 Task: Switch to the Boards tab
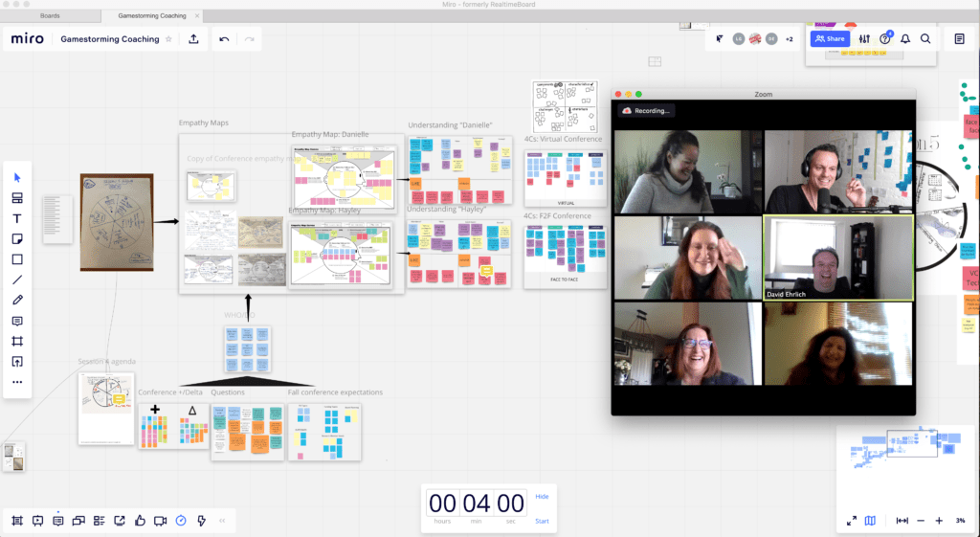click(x=50, y=15)
